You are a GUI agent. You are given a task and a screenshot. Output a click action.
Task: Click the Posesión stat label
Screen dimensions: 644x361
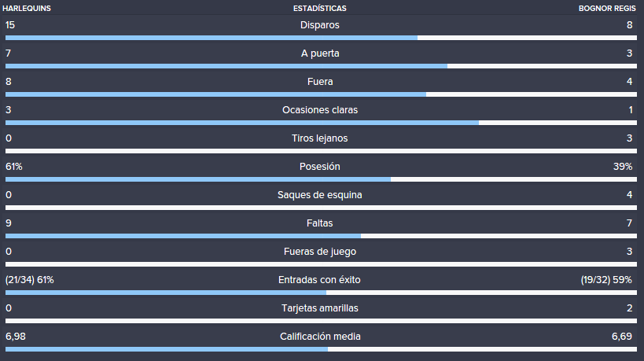point(319,167)
